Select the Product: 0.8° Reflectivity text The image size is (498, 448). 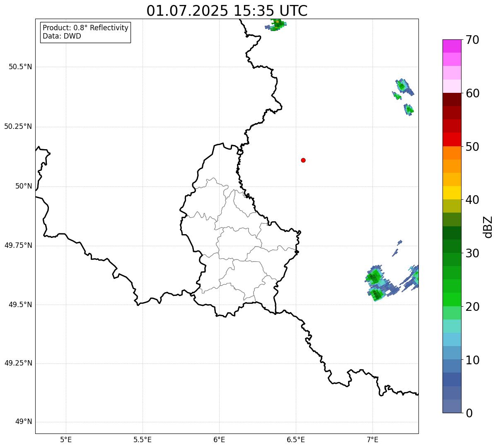(x=86, y=28)
